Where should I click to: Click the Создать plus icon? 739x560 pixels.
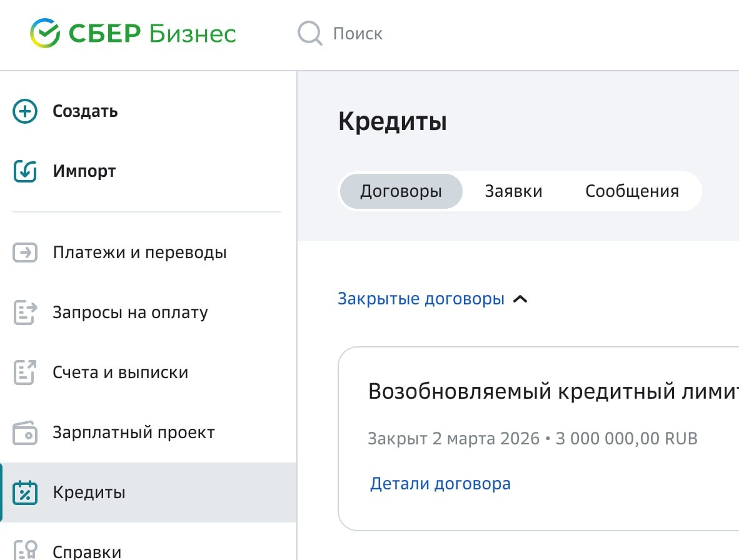(x=25, y=112)
